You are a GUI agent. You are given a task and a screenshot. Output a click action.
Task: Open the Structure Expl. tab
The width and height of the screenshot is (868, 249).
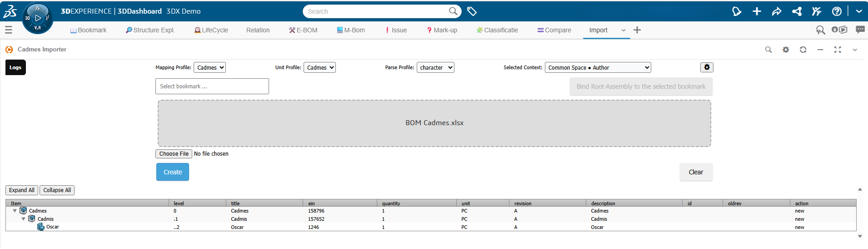coord(150,30)
